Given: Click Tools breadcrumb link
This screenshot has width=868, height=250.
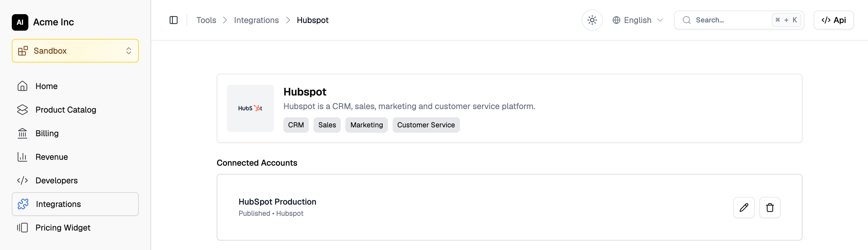Looking at the screenshot, I should (x=206, y=20).
